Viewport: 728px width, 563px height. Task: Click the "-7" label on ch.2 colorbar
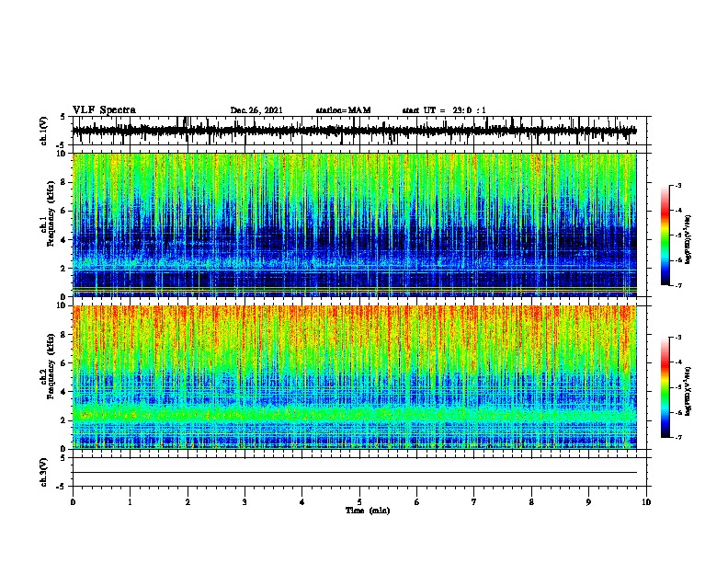677,437
